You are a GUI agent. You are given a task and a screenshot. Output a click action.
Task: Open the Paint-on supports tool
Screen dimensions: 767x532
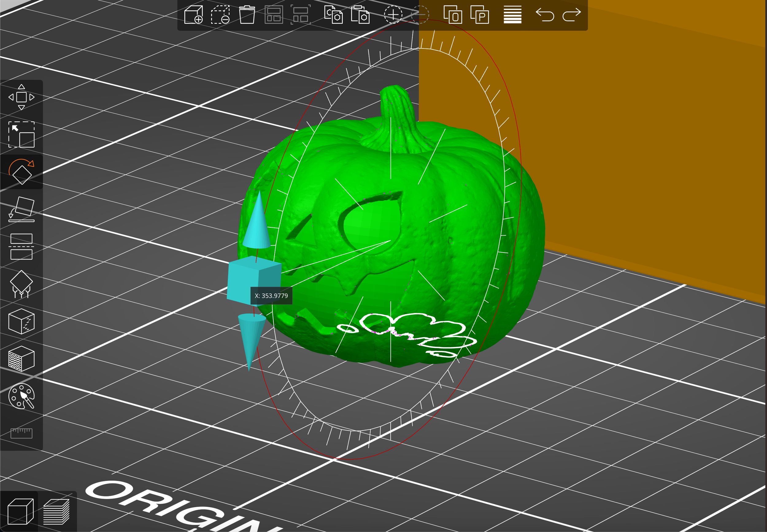(x=21, y=284)
